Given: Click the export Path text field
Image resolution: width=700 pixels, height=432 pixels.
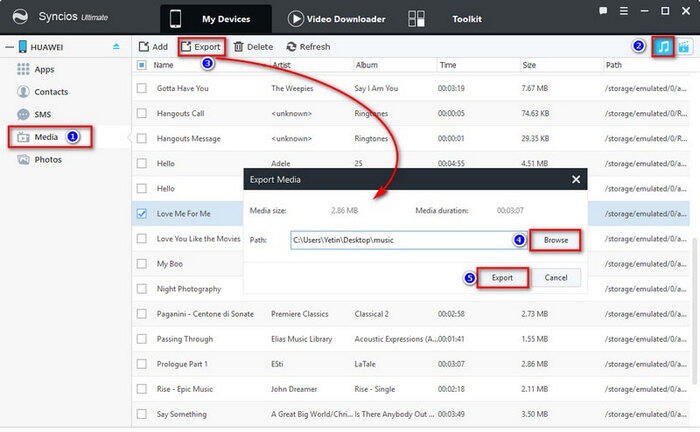Looking at the screenshot, I should tap(400, 240).
